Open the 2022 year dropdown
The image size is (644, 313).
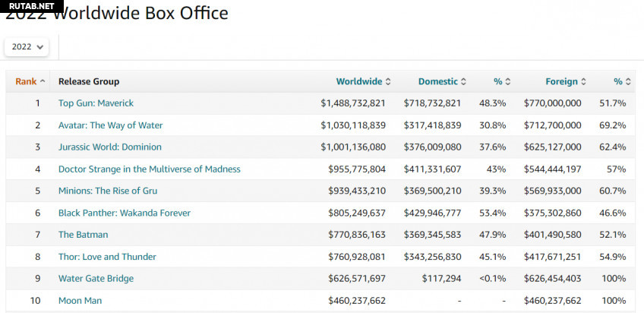tap(27, 46)
